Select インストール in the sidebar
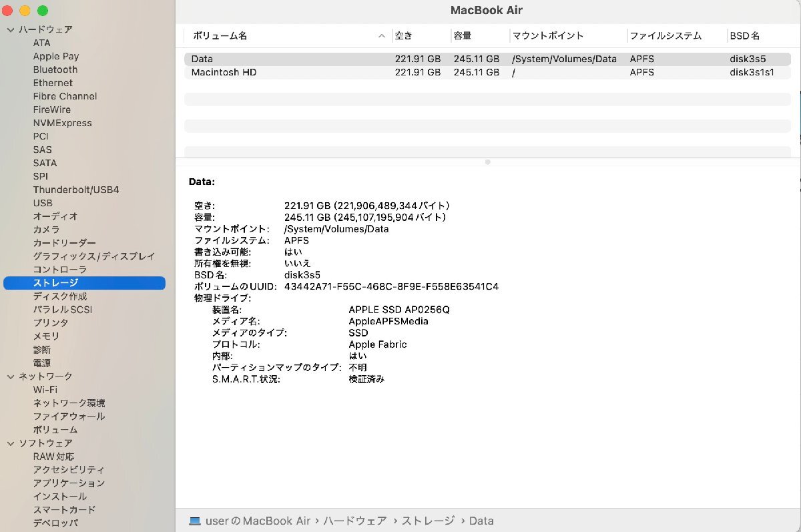The height and width of the screenshot is (532, 801). [x=60, y=497]
